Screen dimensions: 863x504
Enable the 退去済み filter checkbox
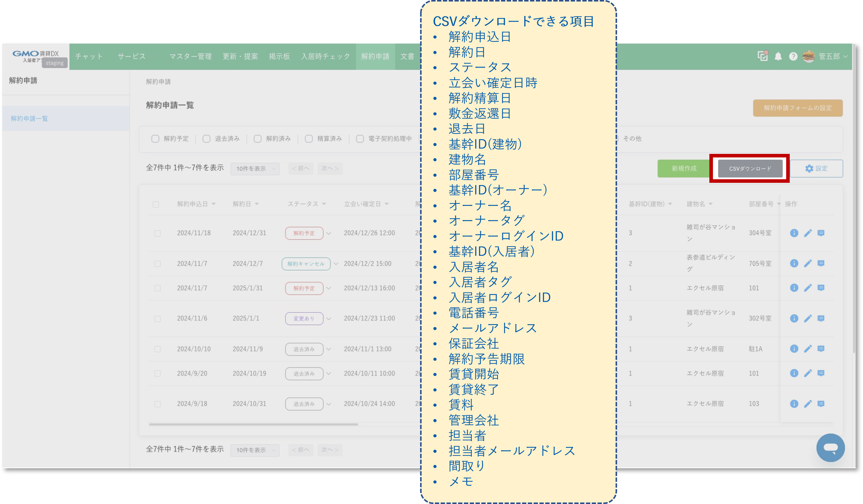(206, 139)
